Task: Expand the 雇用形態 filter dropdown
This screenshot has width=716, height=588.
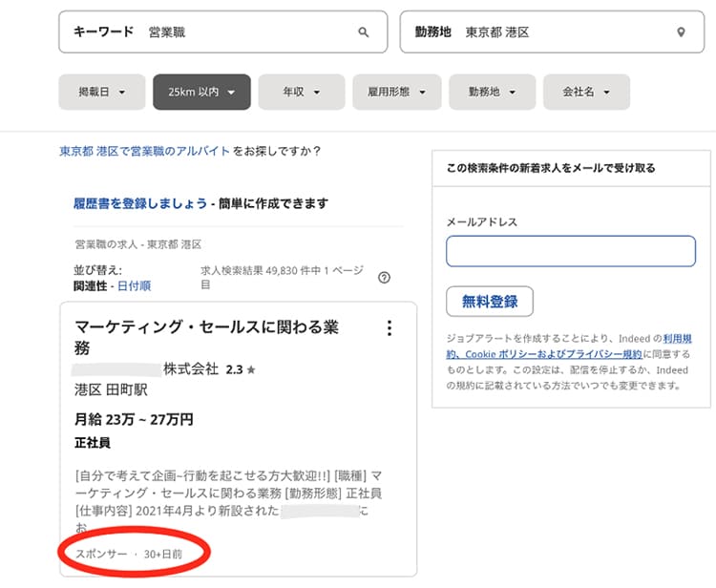Action: 397,92
